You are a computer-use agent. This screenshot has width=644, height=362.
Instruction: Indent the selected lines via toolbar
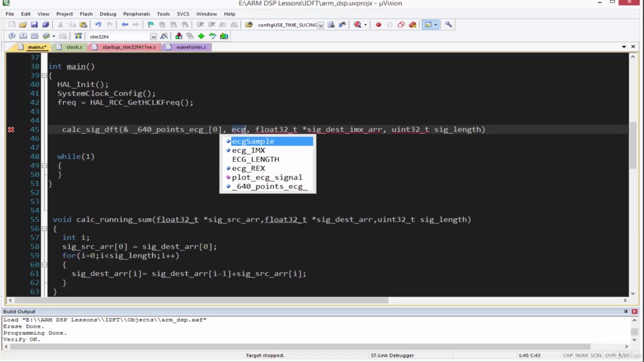coord(200,25)
